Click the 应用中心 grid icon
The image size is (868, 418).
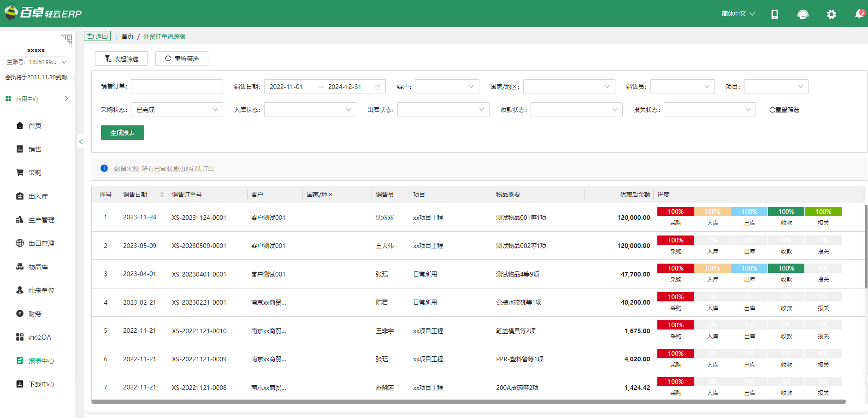point(8,99)
